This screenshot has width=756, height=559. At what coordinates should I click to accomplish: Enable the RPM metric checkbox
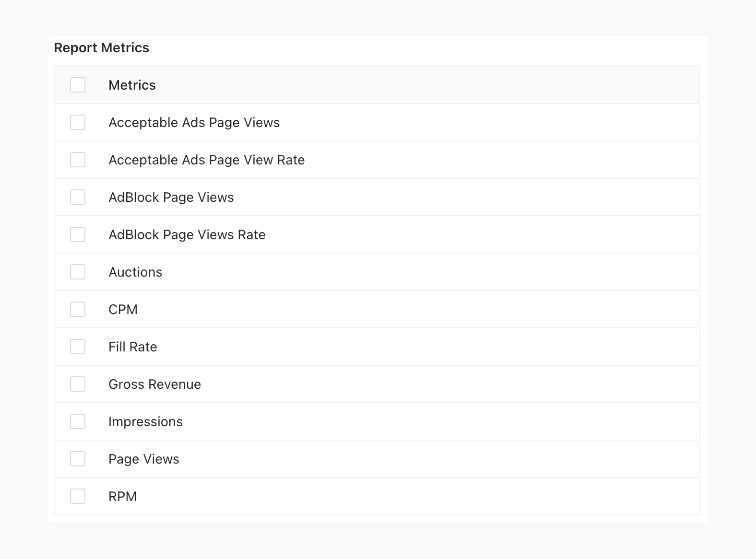(x=77, y=496)
